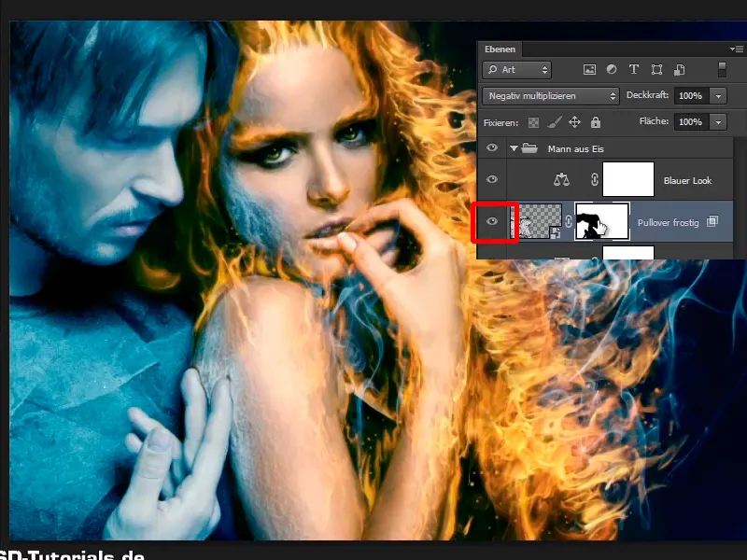Open the Negativ multiplizieren blend mode dropdown
The image size is (747, 560).
point(551,96)
